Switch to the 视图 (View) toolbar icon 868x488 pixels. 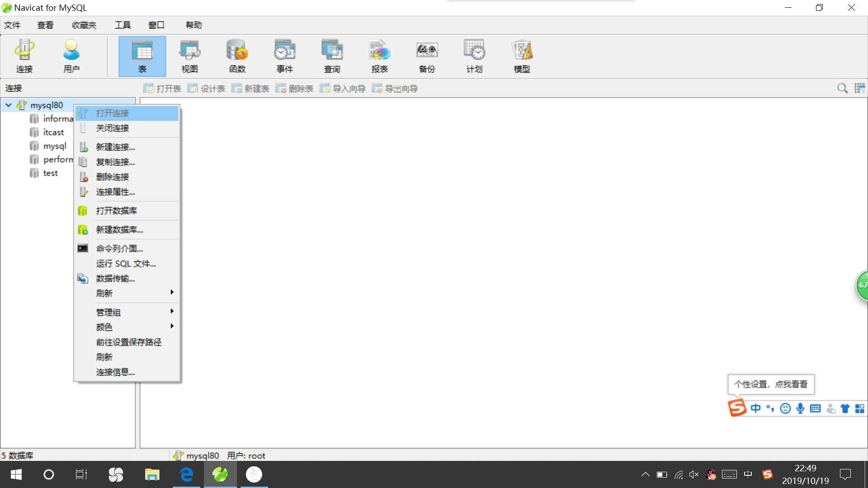pyautogui.click(x=190, y=56)
